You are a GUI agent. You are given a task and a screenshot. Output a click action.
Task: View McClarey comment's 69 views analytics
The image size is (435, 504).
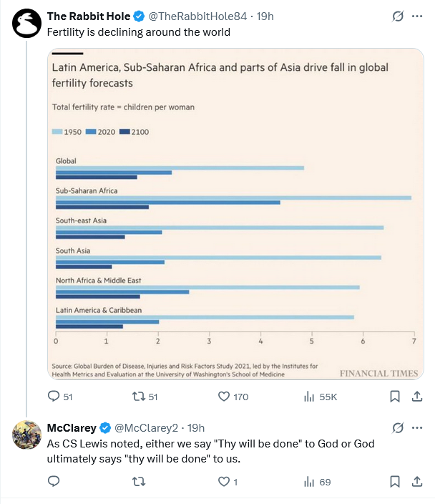[317, 481]
